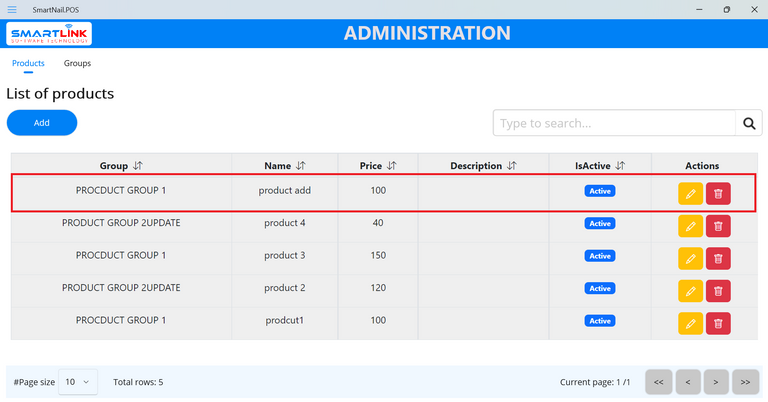Open the hamburger menu in title bar
The image size is (768, 402).
12,9
